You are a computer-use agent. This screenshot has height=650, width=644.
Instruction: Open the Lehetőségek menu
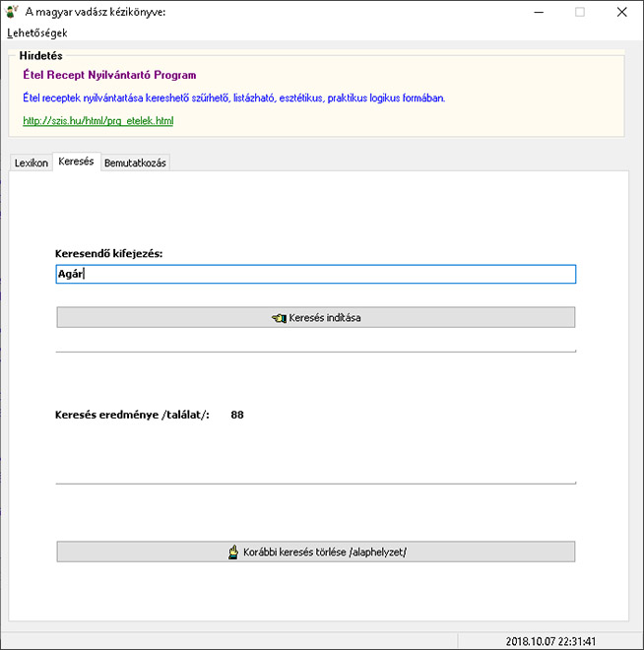pos(36,32)
